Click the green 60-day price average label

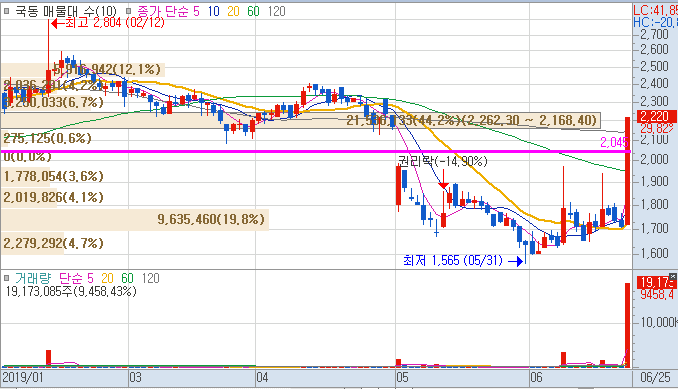tap(253, 11)
